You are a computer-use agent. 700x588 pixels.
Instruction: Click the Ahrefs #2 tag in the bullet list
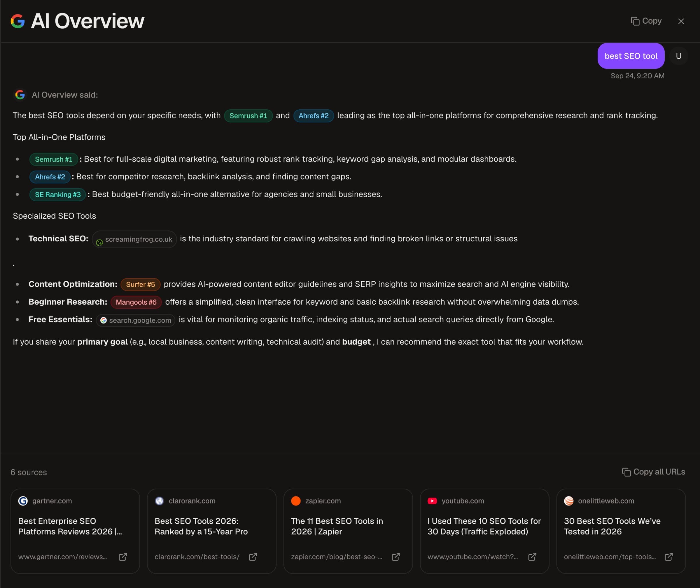click(50, 177)
